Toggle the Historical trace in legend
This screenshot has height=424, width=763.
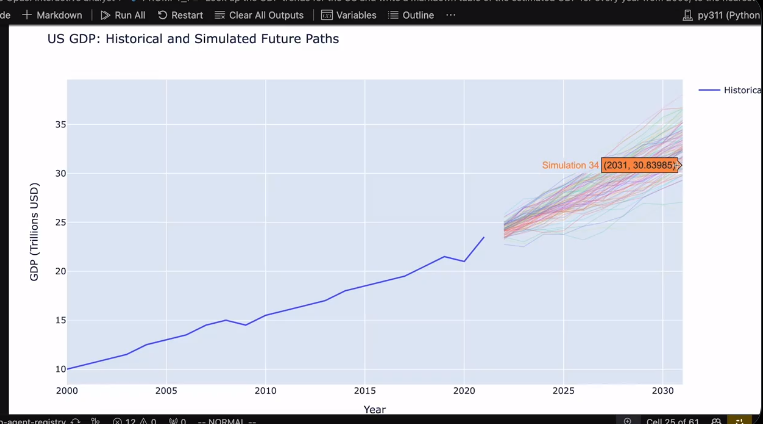pyautogui.click(x=729, y=90)
